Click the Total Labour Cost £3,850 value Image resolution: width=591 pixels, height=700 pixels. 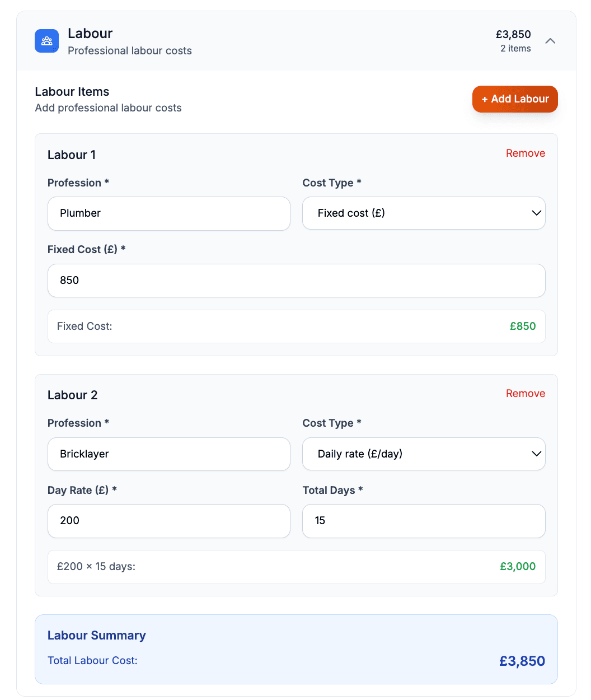(522, 661)
